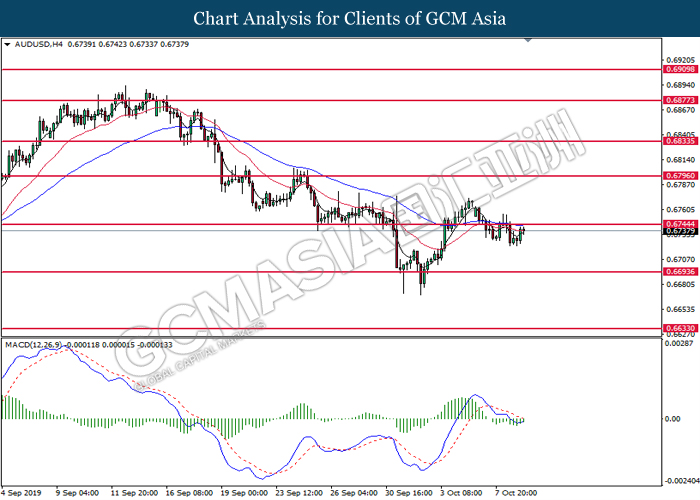700x500 pixels.
Task: Click the 0.67070 axis price value
Action: click(x=680, y=259)
